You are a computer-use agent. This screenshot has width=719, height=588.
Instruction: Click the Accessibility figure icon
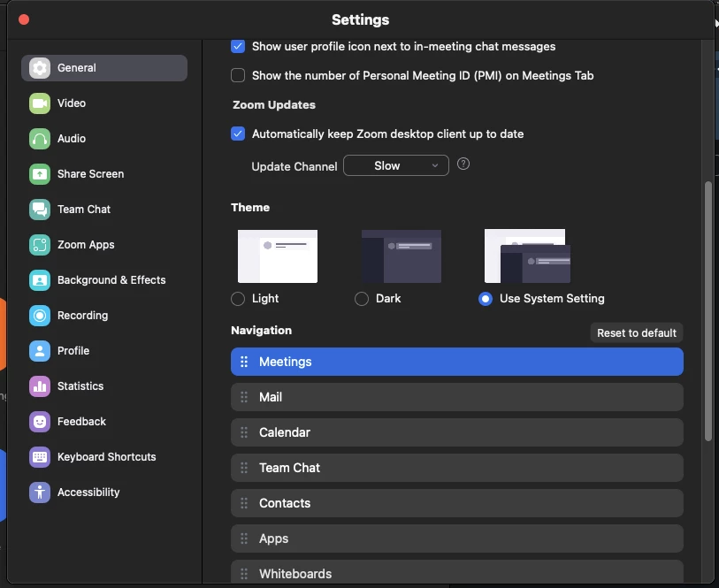click(40, 493)
